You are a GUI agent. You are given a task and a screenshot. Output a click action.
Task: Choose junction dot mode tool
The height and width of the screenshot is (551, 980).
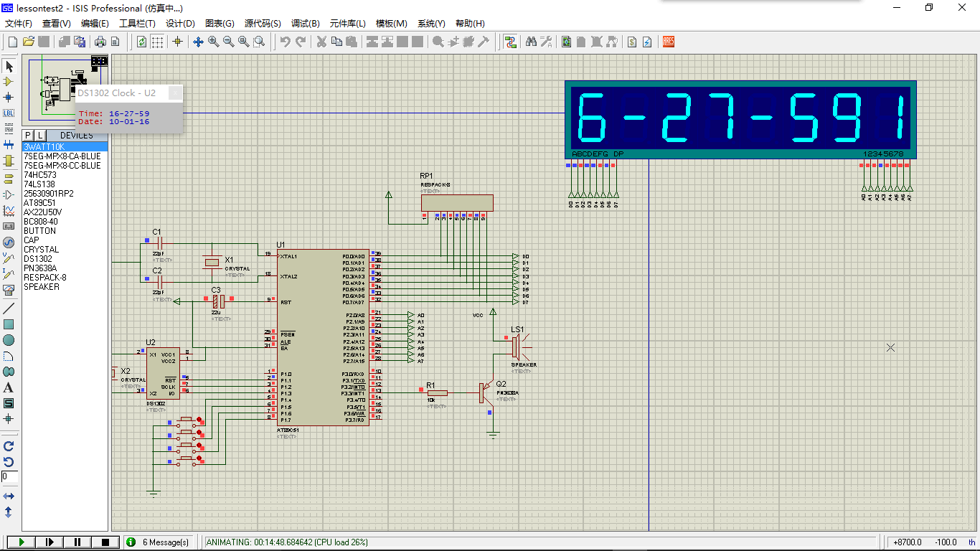click(9, 97)
